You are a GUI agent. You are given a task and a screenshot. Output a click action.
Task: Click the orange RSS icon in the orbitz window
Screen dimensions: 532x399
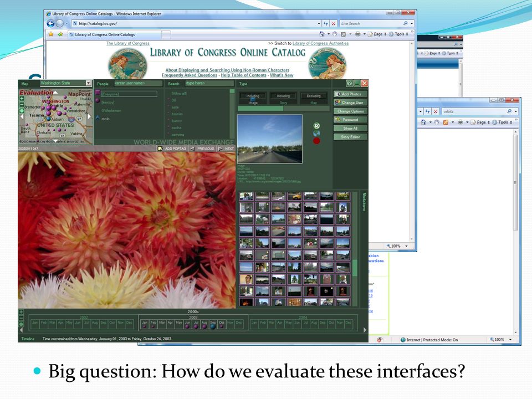tap(446, 122)
